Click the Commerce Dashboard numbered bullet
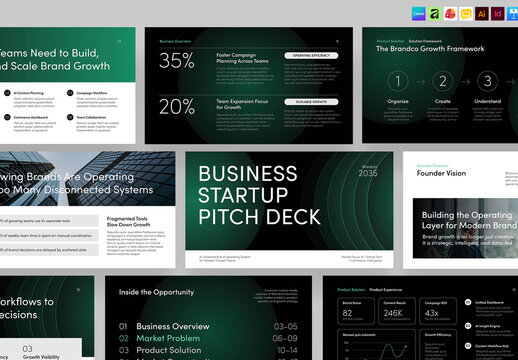 point(7,117)
